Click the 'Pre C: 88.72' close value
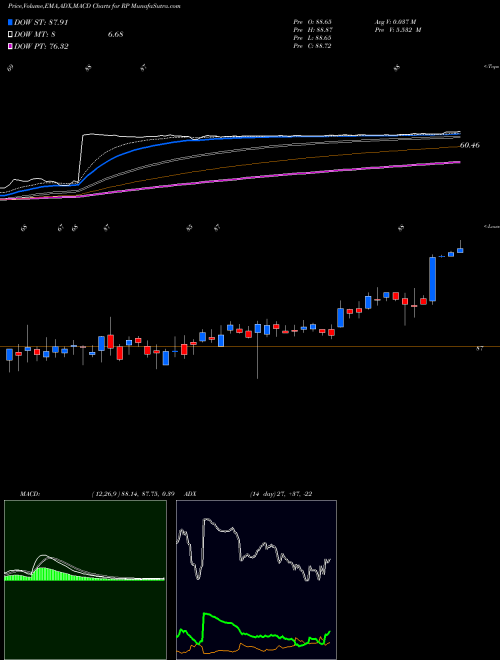The height and width of the screenshot is (660, 500). [x=312, y=46]
